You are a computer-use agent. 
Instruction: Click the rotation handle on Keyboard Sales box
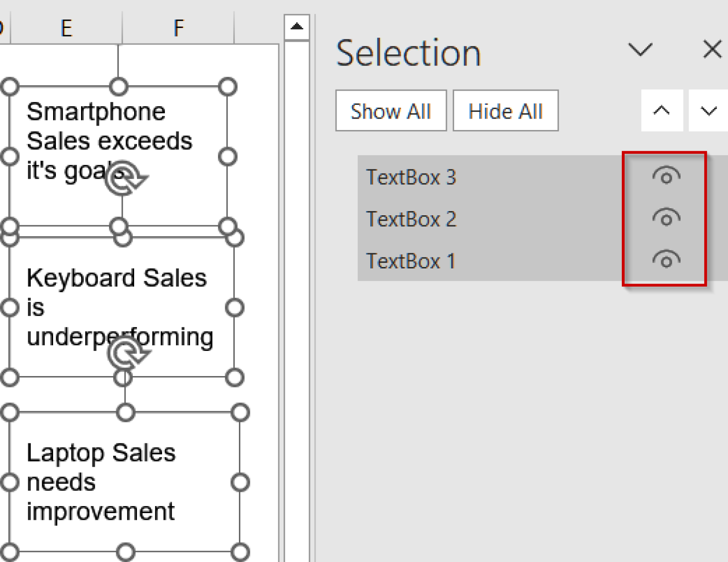click(124, 353)
